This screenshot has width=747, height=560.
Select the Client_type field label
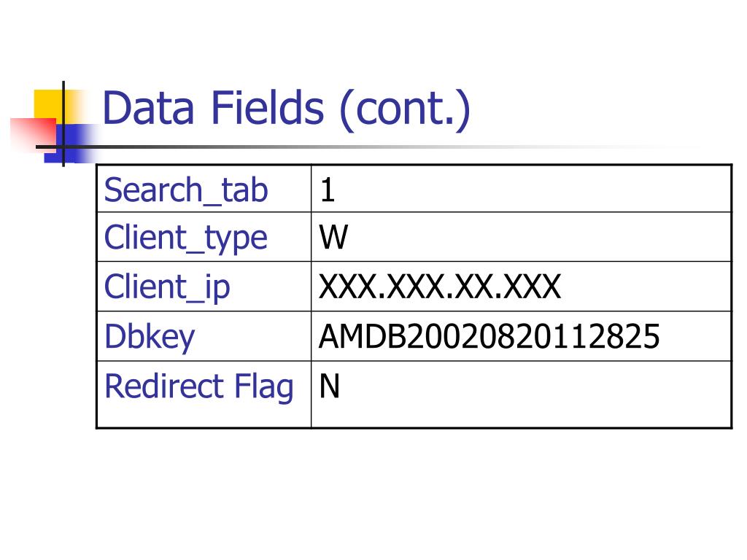pos(186,238)
